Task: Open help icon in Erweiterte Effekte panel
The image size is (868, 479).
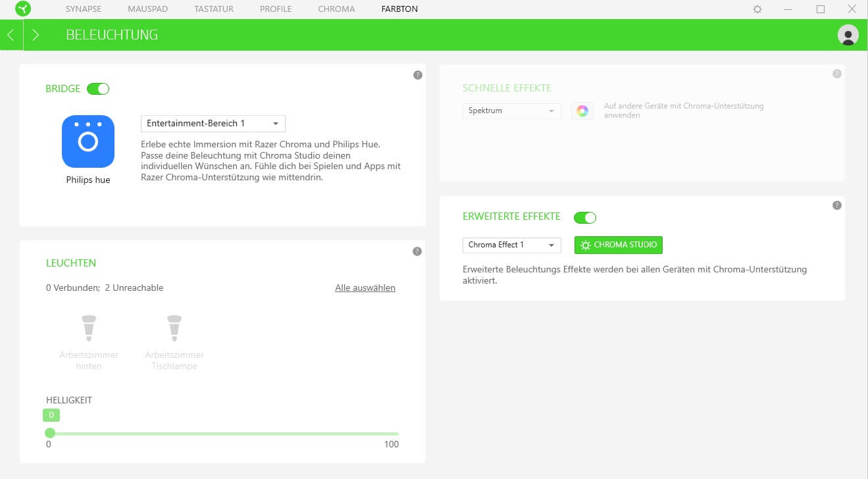Action: [x=836, y=205]
